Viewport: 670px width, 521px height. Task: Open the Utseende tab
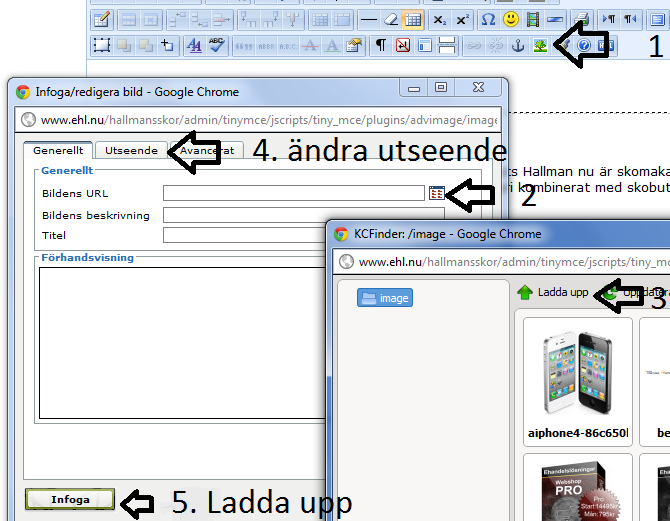pos(131,150)
